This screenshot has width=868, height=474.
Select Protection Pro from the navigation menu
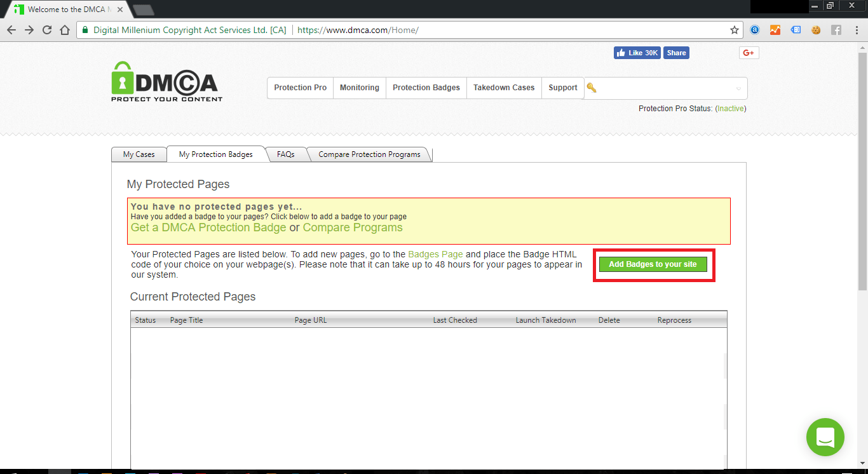click(300, 88)
